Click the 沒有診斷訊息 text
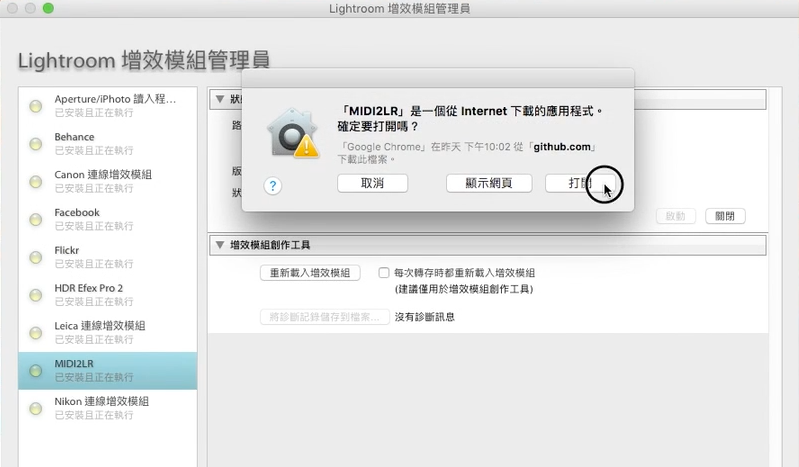 pyautogui.click(x=424, y=317)
